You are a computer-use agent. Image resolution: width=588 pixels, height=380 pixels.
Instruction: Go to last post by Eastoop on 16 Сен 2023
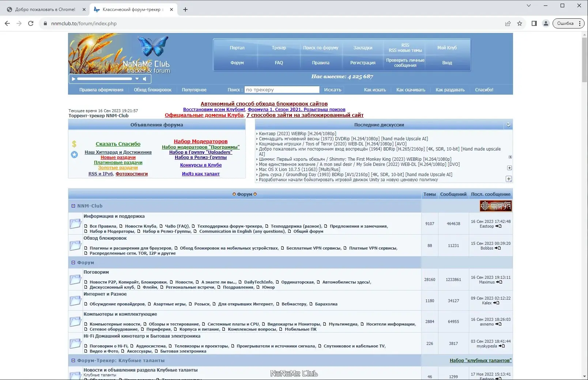[x=498, y=226]
